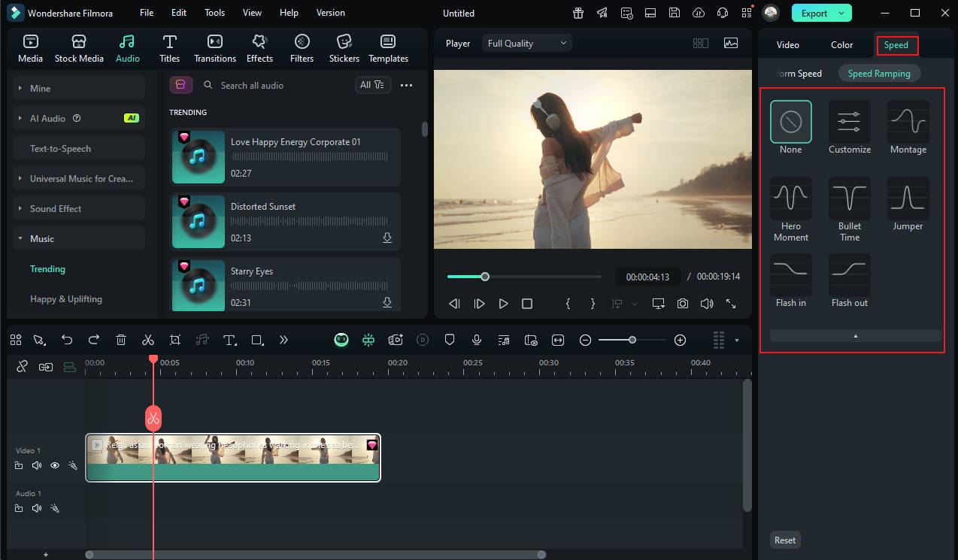Mute the Video 1 track
This screenshot has height=560, width=958.
37,466
